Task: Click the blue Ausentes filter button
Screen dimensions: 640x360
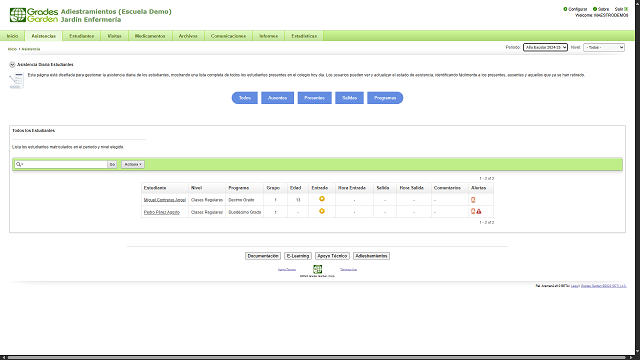Action: pyautogui.click(x=278, y=98)
